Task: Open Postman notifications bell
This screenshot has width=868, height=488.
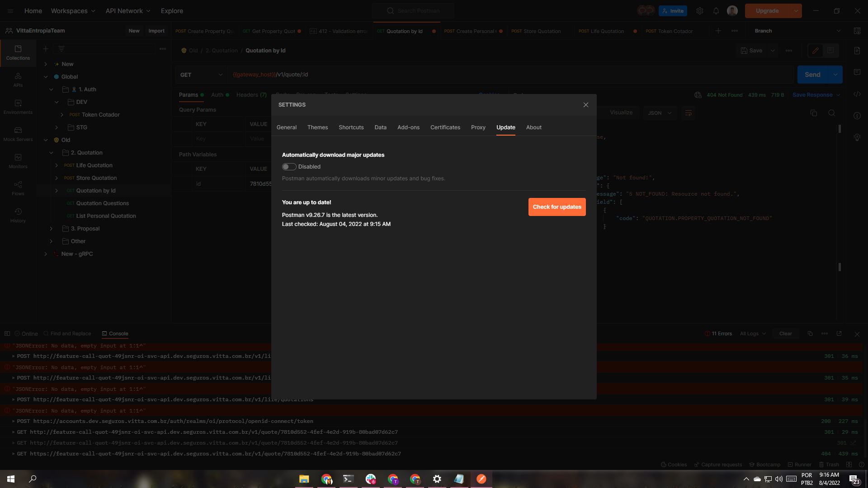Action: 716,10
